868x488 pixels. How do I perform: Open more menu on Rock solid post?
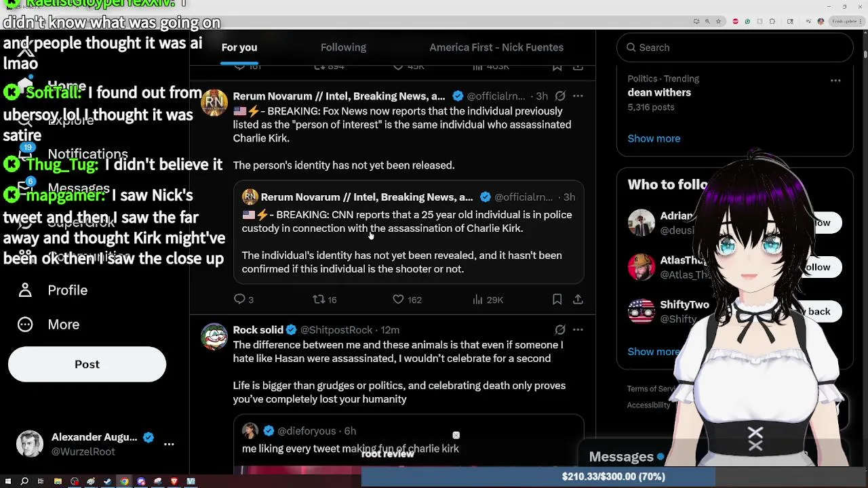tap(578, 330)
